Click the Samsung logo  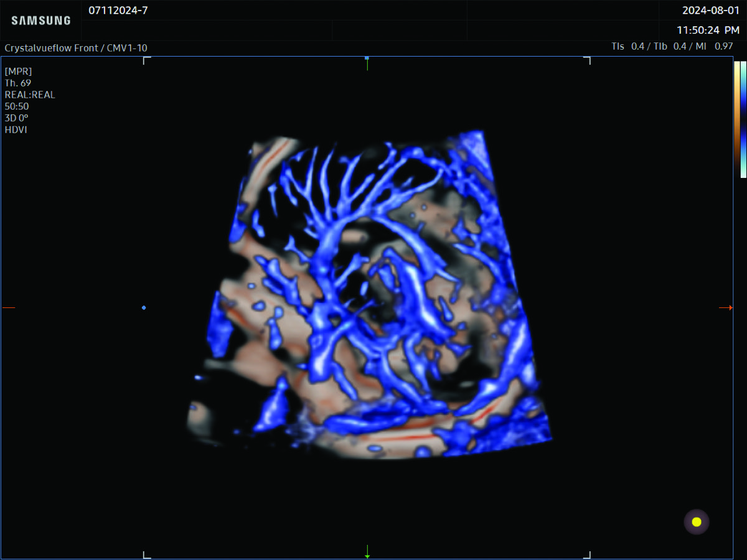pyautogui.click(x=41, y=21)
